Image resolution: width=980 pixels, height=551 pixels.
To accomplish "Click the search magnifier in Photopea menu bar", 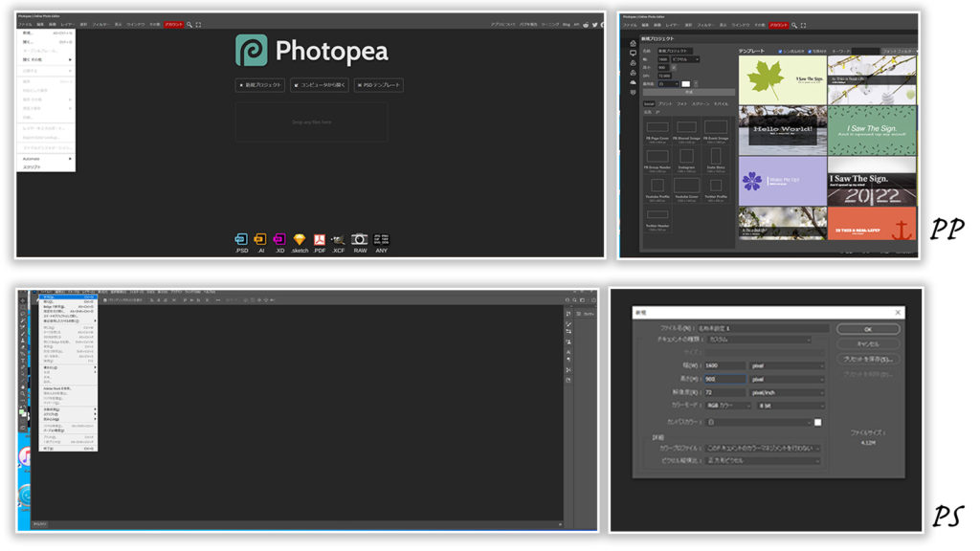I will (189, 24).
